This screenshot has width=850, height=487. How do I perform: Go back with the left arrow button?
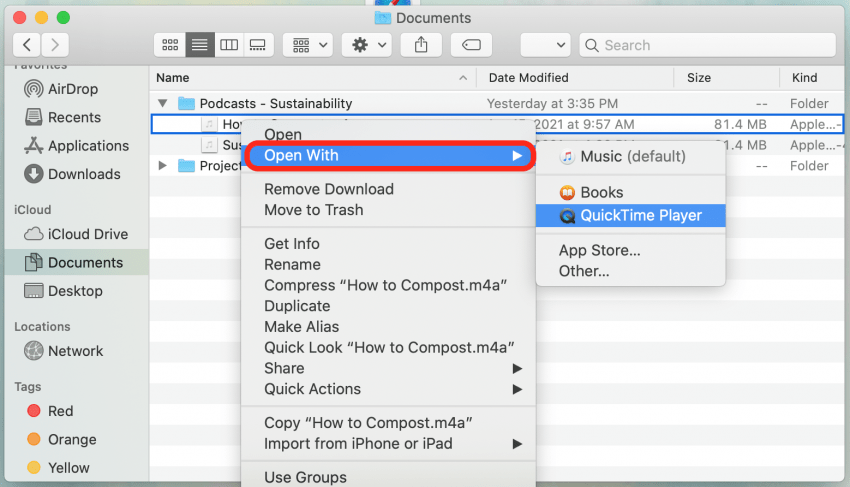pos(26,45)
